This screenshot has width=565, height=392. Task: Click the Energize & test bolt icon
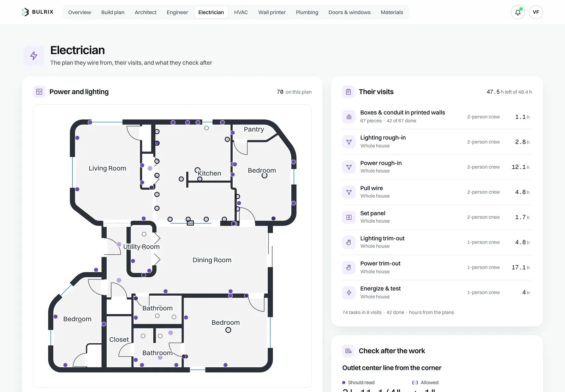349,293
